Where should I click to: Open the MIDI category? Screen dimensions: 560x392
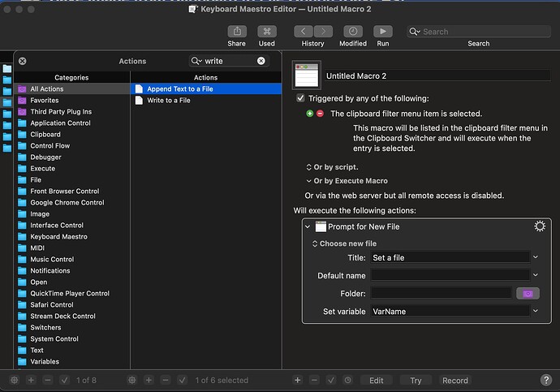72,248
